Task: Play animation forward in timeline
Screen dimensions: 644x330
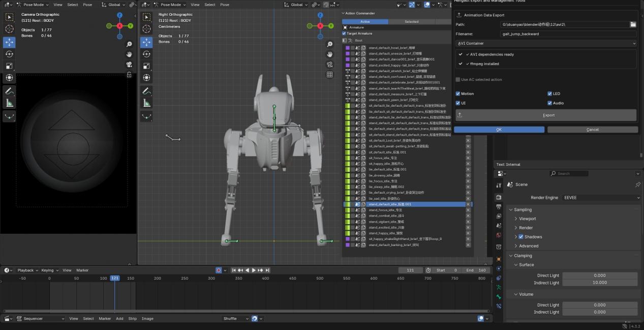Action: tap(254, 270)
